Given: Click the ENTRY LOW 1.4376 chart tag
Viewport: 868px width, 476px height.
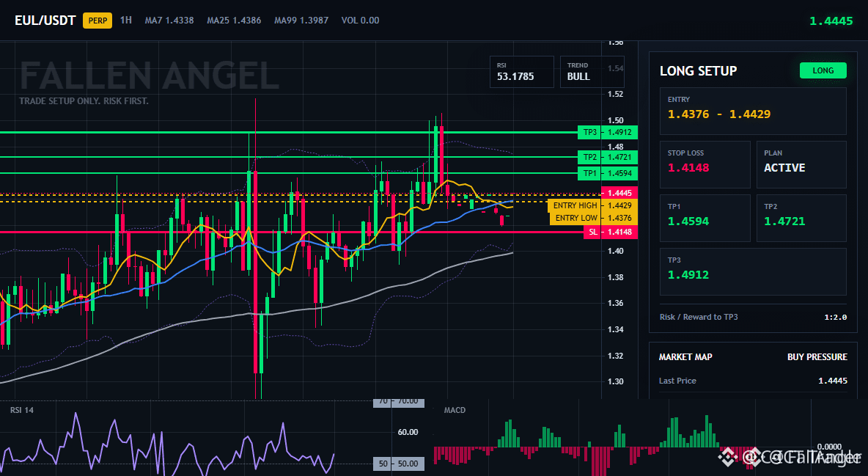Looking at the screenshot, I should click(593, 219).
